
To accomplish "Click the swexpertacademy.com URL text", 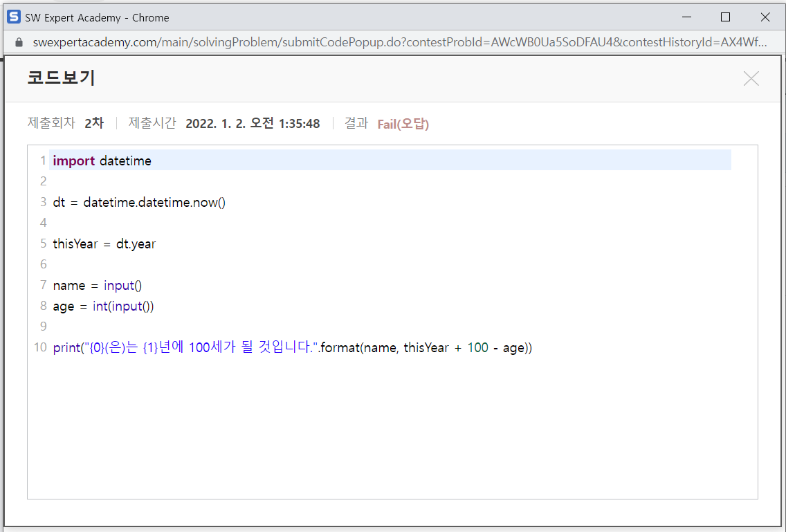I will [400, 42].
